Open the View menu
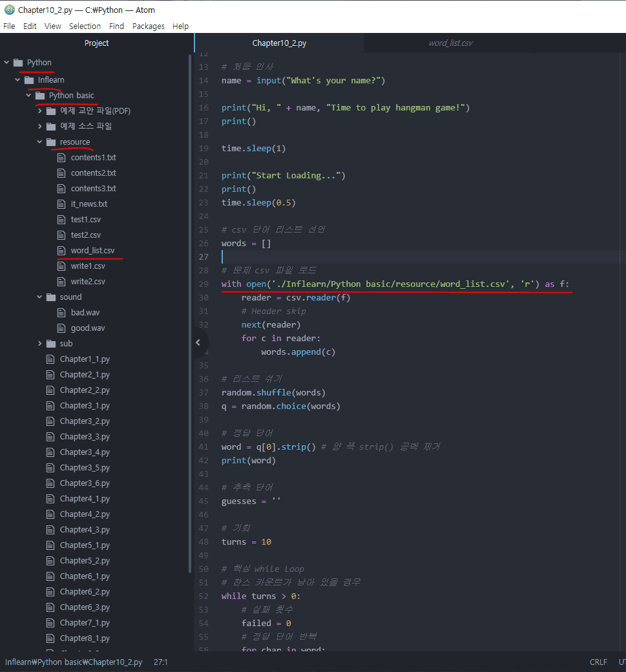Image resolution: width=626 pixels, height=672 pixels. [53, 26]
